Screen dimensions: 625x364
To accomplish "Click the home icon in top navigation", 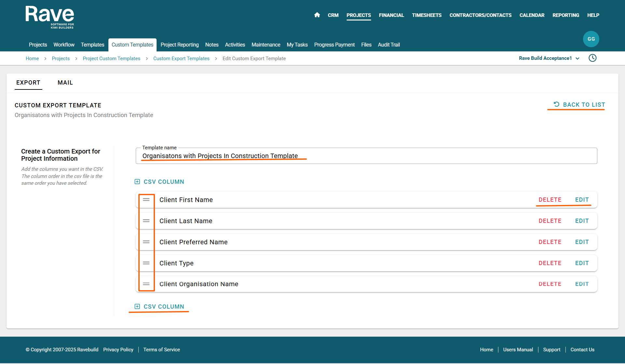I will (317, 15).
